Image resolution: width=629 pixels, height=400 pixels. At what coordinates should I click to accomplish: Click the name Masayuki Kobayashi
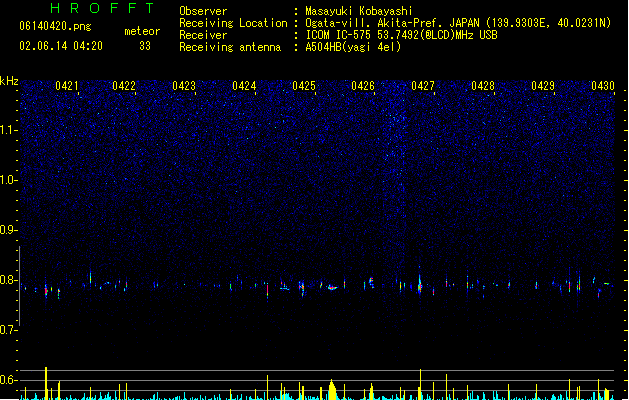click(359, 11)
